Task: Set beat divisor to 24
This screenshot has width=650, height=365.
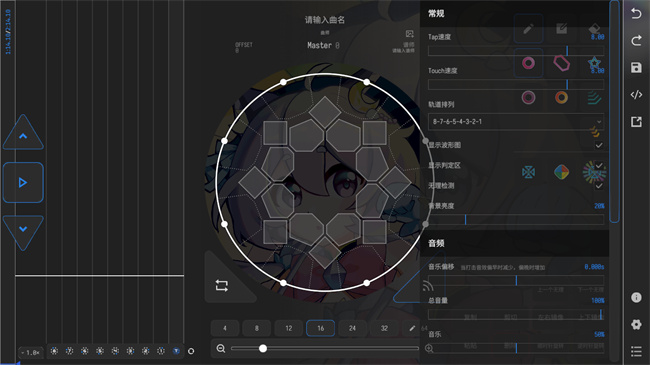Action: tap(352, 328)
